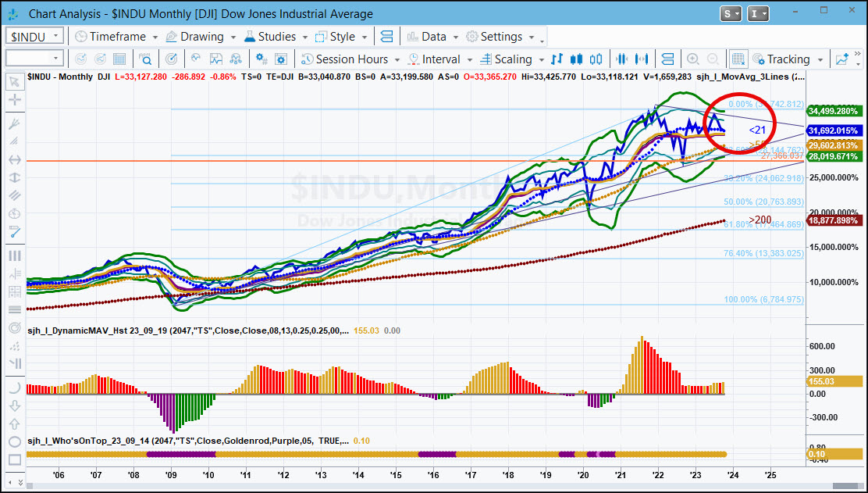Viewport: 868px width, 493px height.
Task: Expand the empty combo box in second toolbar
Action: click(x=55, y=58)
